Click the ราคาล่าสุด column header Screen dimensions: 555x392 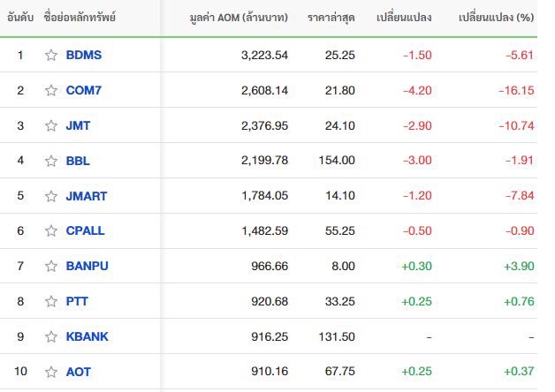coord(331,18)
